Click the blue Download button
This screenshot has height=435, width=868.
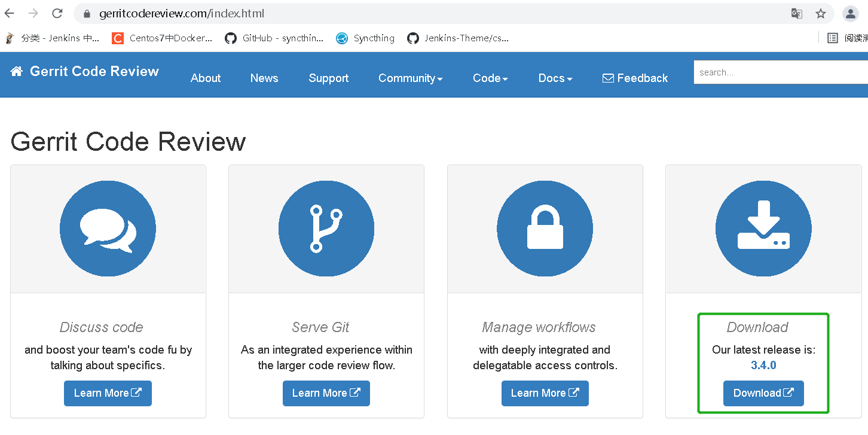pyautogui.click(x=763, y=393)
